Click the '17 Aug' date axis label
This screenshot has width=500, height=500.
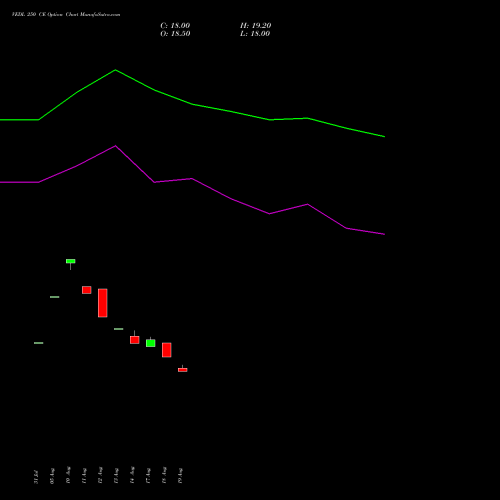[148, 476]
